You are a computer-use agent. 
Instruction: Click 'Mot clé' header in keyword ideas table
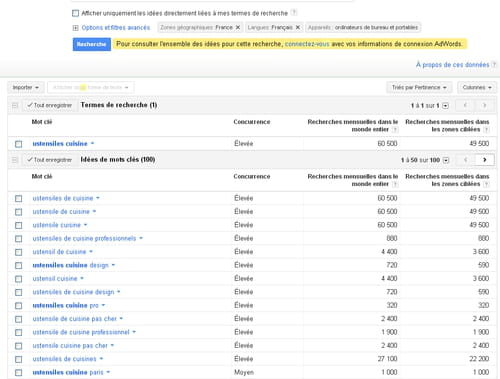click(x=42, y=177)
